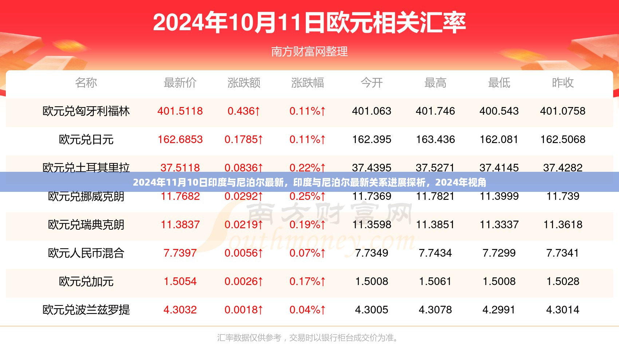Click the change value 0.0056↑

244,253
